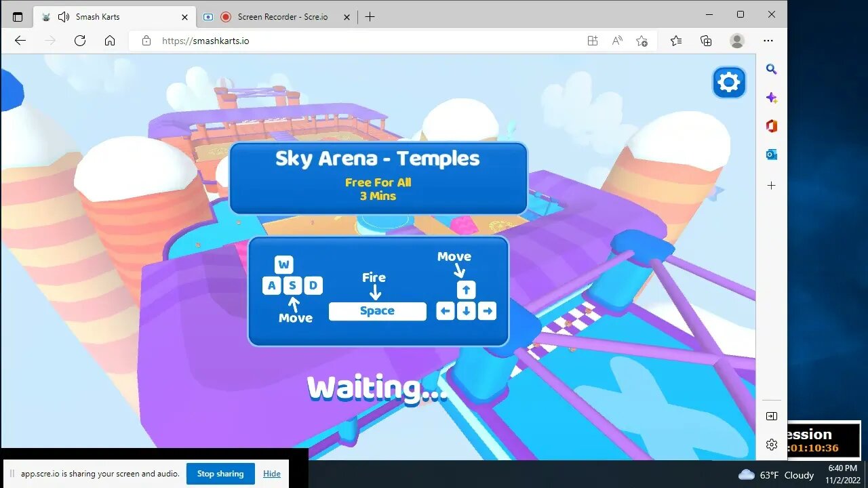Click the W key in the controls panel
Image resolution: width=868 pixels, height=488 pixels.
tap(284, 264)
